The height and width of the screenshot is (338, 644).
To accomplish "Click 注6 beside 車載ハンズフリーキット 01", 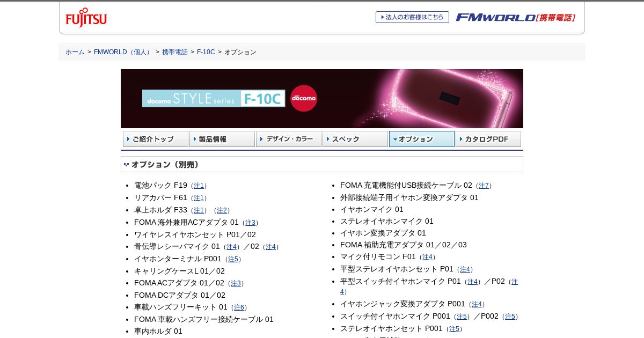I will (239, 307).
